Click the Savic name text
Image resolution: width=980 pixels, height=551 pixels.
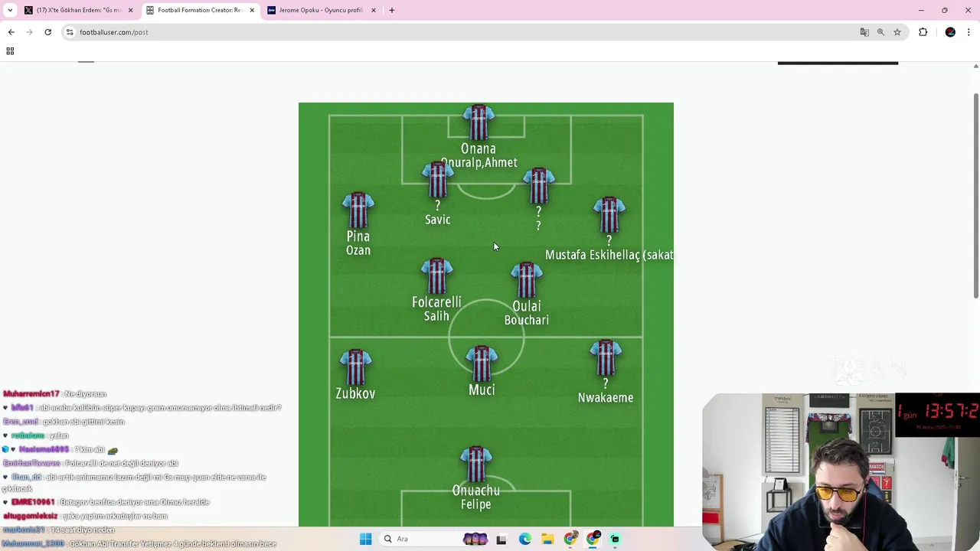(438, 220)
